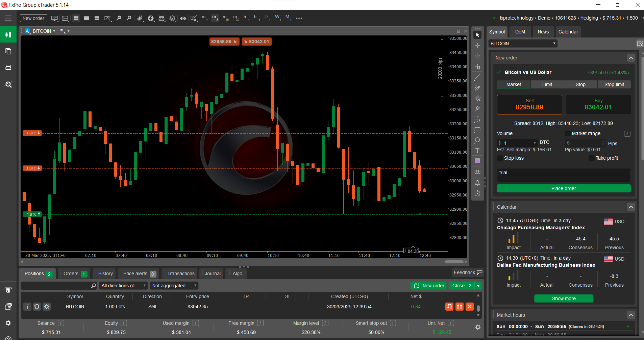Zoom in the chart with magnifier plus
The image size is (644, 340).
coord(119,18)
